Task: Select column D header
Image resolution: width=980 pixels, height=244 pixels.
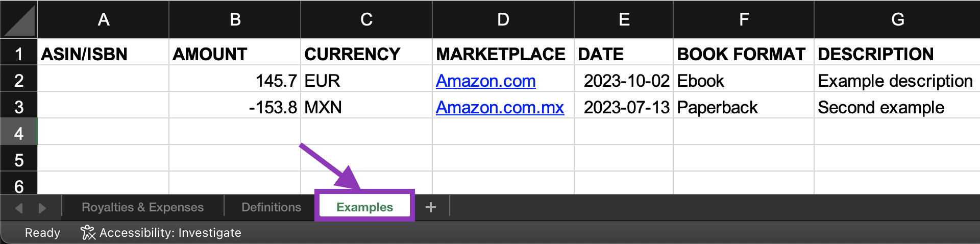Action: click(503, 19)
